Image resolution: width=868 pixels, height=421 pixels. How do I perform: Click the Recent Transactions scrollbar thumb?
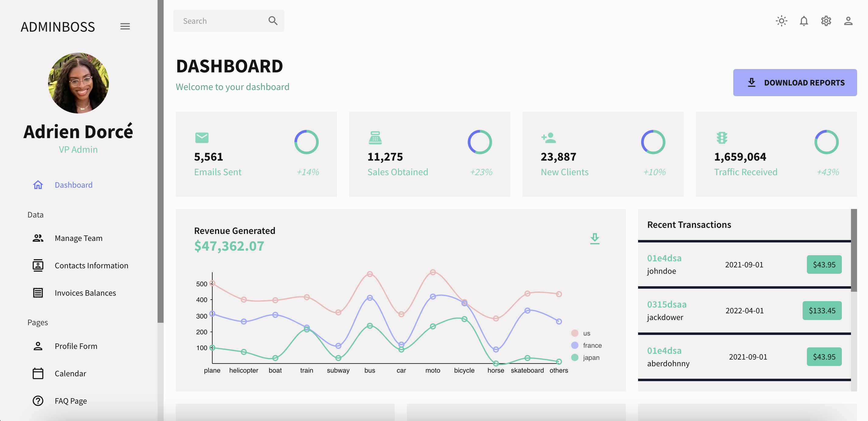pyautogui.click(x=853, y=250)
